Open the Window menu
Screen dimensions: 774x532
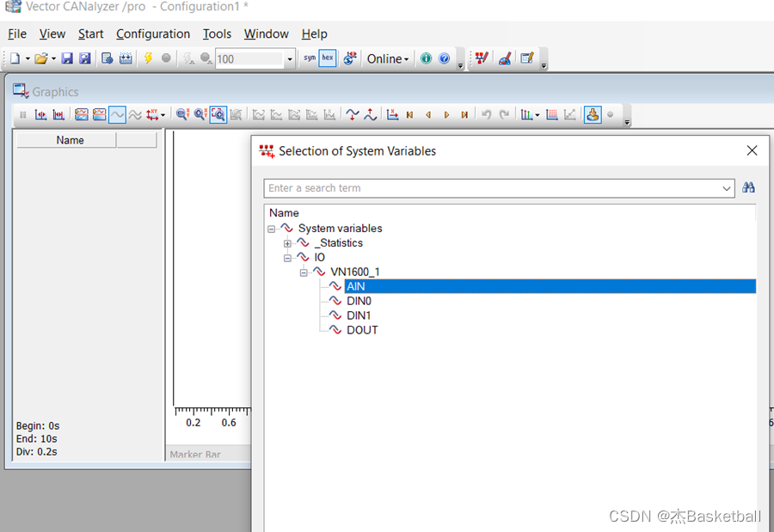pyautogui.click(x=266, y=34)
